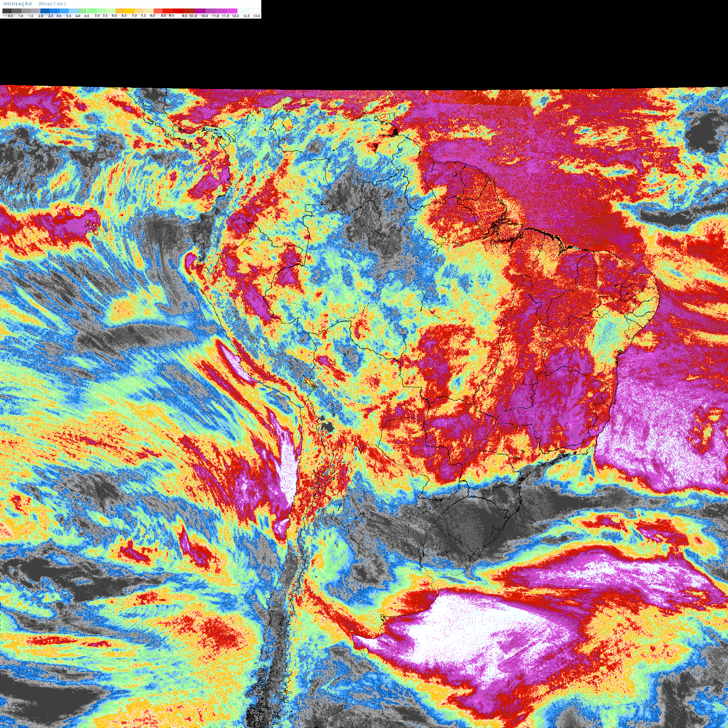728x728 pixels.
Task: Click the legend value 6.0
Action: (114, 15)
